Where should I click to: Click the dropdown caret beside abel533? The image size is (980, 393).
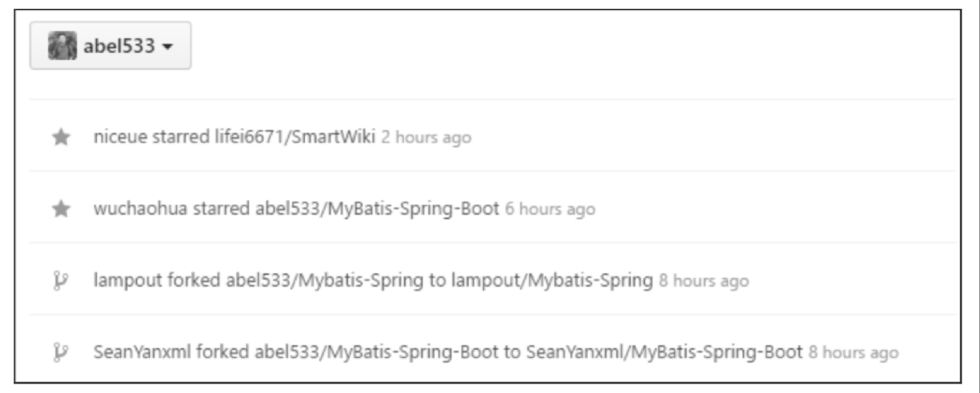coord(167,46)
